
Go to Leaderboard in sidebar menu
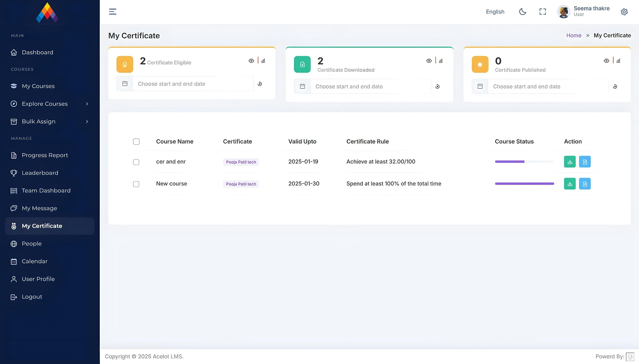pos(40,173)
